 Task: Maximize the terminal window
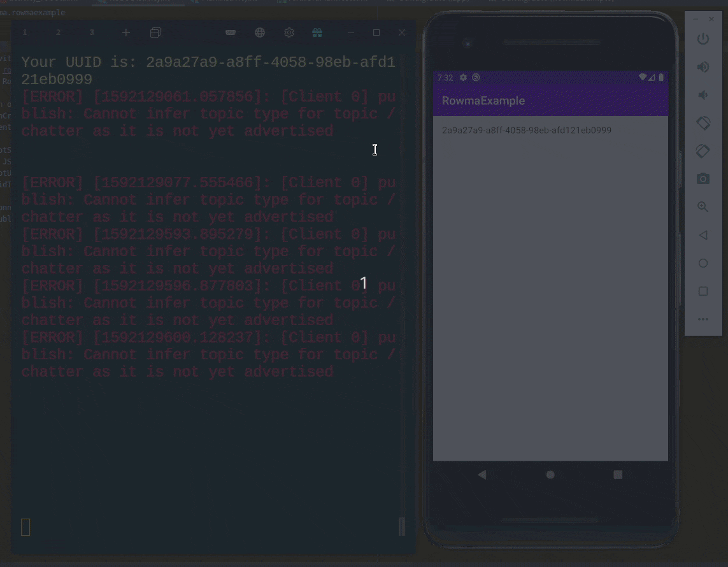point(376,32)
